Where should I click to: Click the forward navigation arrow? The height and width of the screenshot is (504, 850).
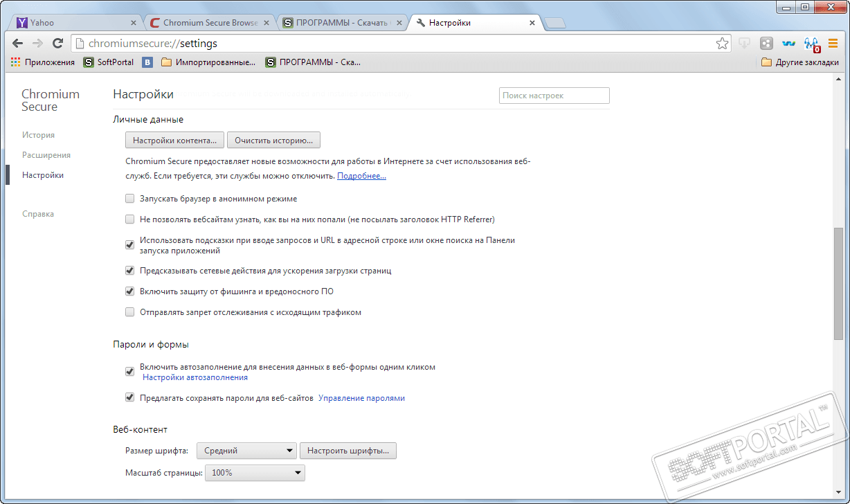pos(38,44)
